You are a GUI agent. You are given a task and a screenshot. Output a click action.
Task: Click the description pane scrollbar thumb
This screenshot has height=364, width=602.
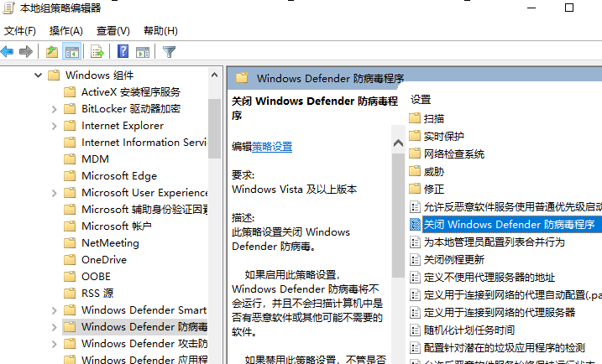398,215
